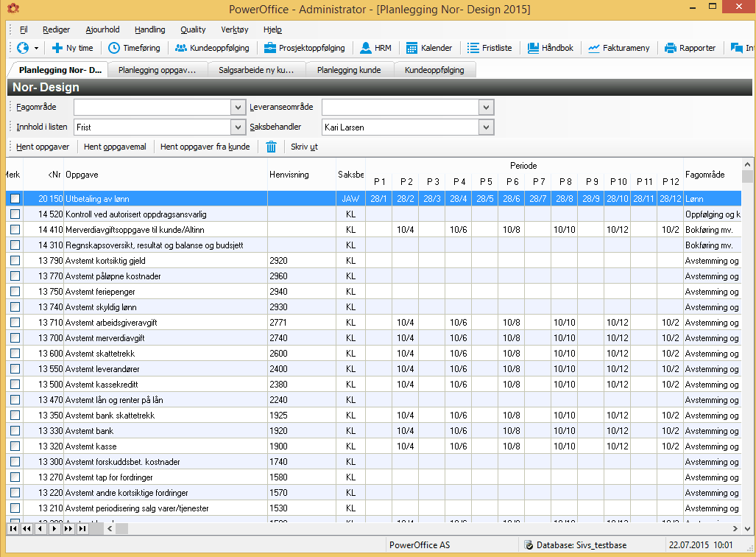Open the Rediger menu
Viewport: 756px width, 557px height.
(x=56, y=29)
